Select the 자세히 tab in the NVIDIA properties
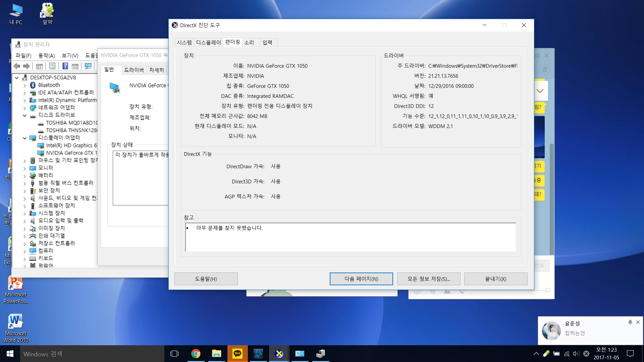This screenshot has height=362, width=644. pos(157,70)
